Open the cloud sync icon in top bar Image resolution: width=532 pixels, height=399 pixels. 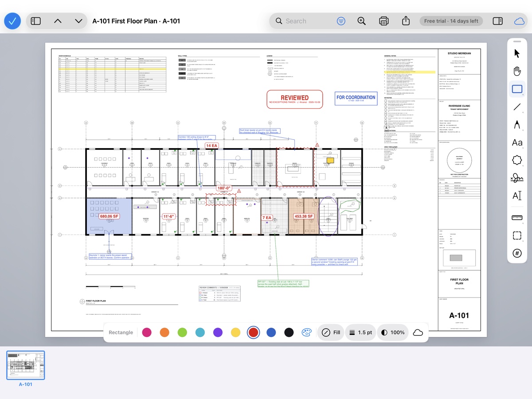pos(519,21)
